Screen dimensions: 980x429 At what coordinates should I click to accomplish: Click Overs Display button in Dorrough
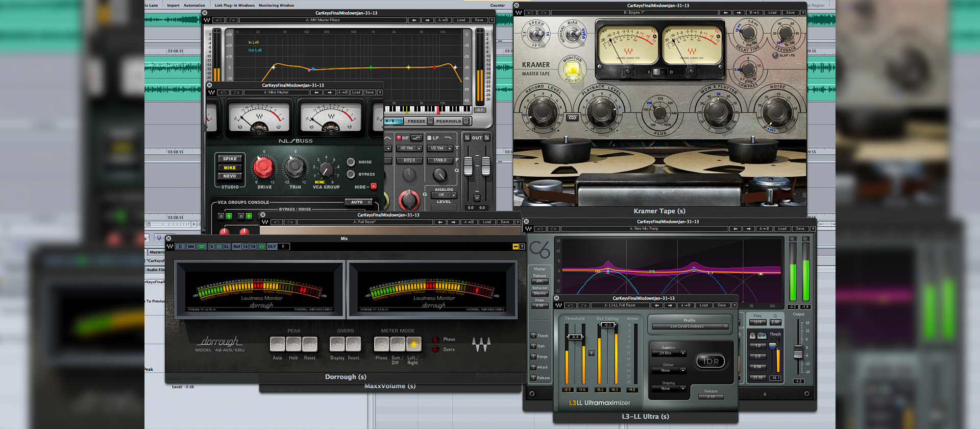337,344
